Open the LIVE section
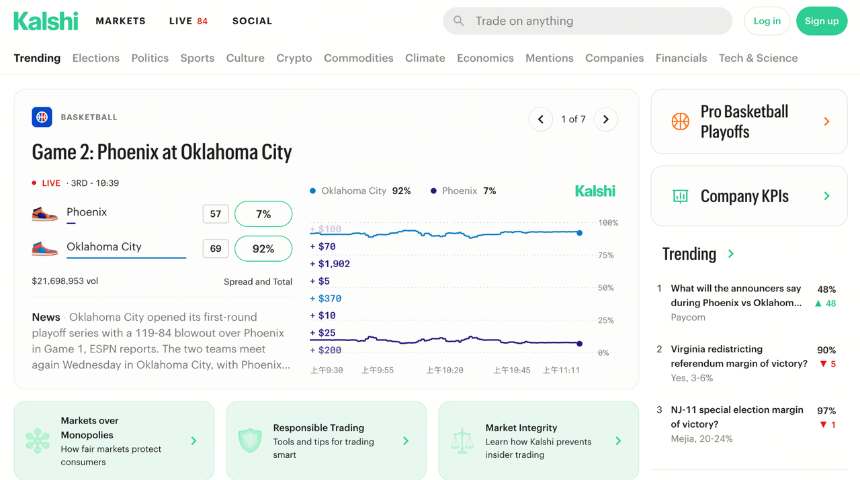This screenshot has height=480, width=860. (x=188, y=21)
